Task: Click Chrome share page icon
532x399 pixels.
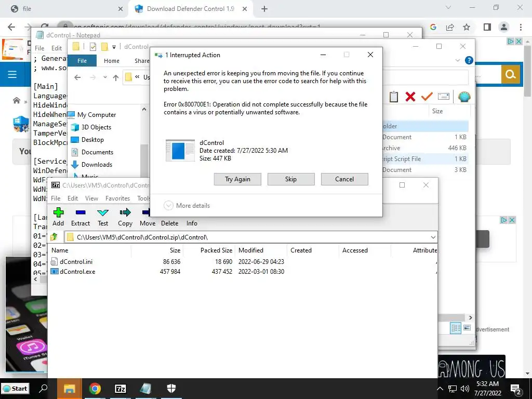Action: 450,27
